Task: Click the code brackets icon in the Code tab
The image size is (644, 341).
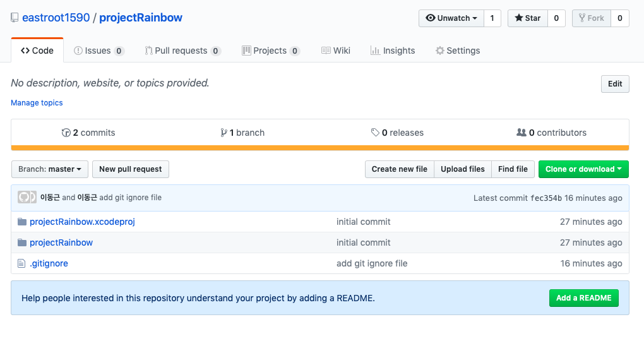Action: pos(25,51)
